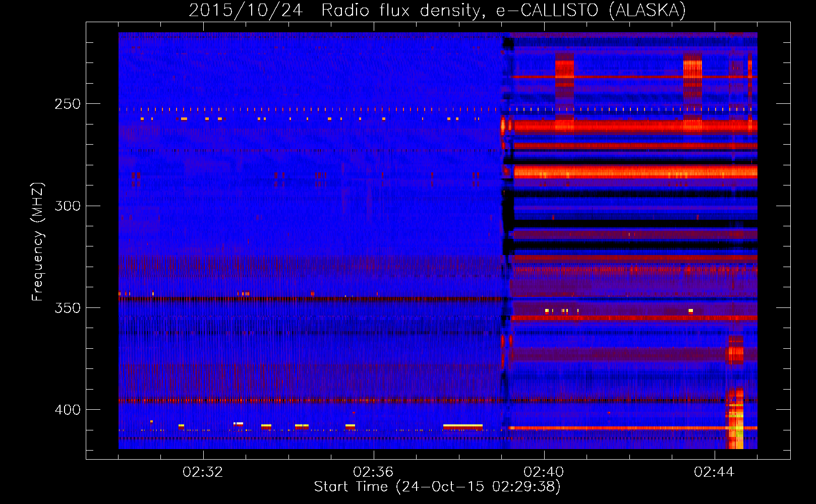Click the 'Frequency (MHZ)' y-axis label

tap(38, 241)
